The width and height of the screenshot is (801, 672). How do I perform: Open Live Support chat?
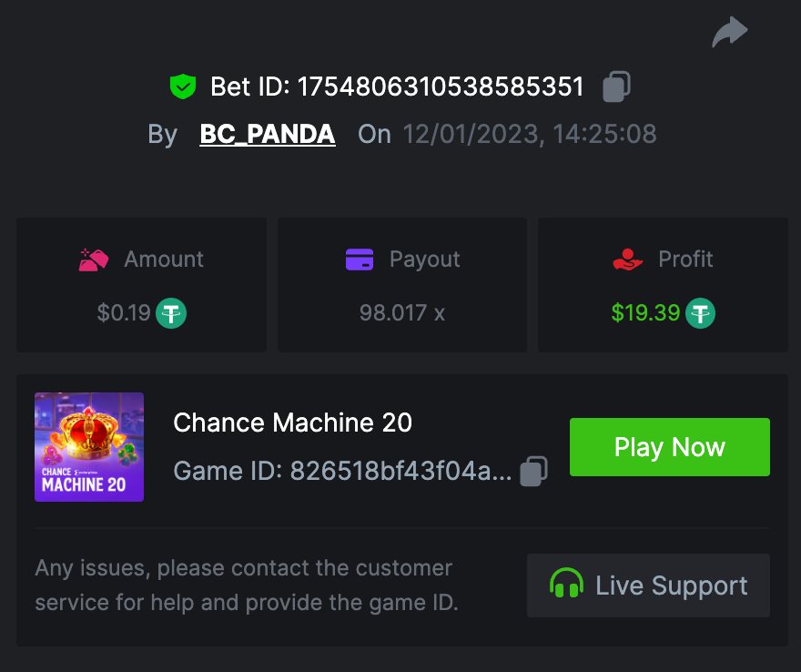(648, 585)
